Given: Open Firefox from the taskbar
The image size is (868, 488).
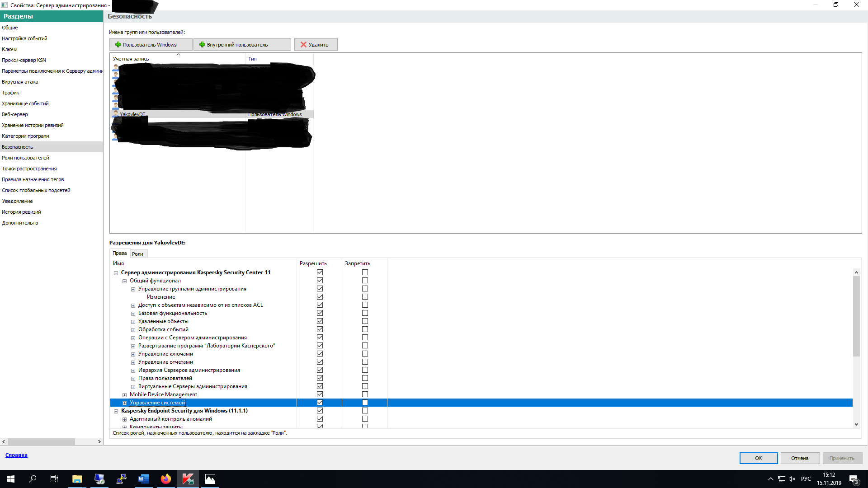Looking at the screenshot, I should 165,479.
